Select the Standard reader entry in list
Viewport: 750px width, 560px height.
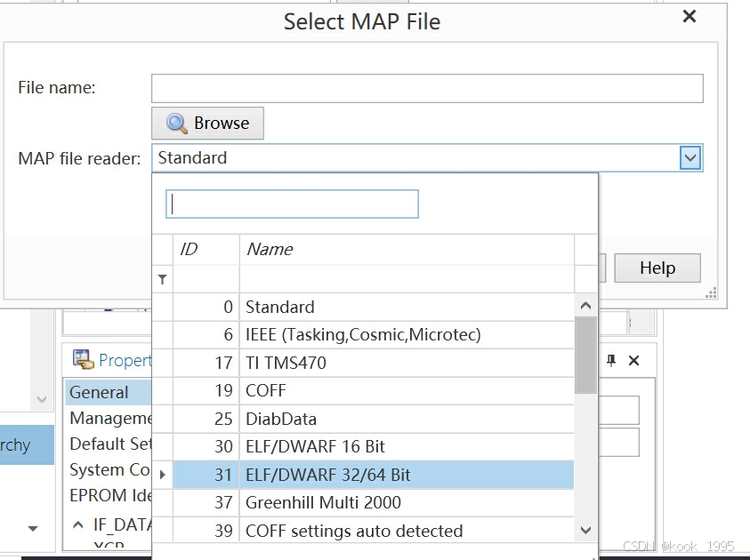[x=373, y=307]
